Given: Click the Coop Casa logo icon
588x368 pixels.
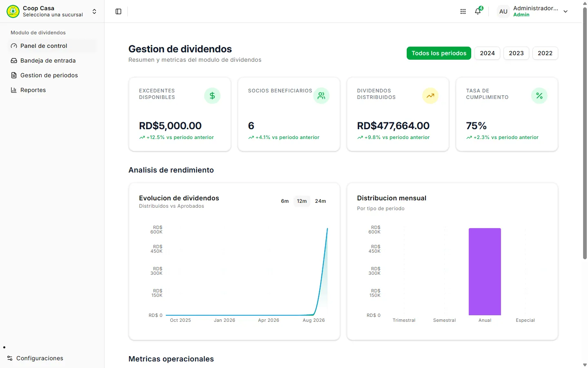Looking at the screenshot, I should click(13, 11).
